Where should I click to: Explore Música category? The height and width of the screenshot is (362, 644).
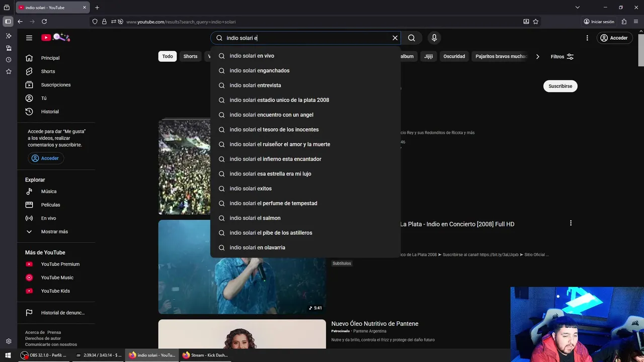(49, 192)
